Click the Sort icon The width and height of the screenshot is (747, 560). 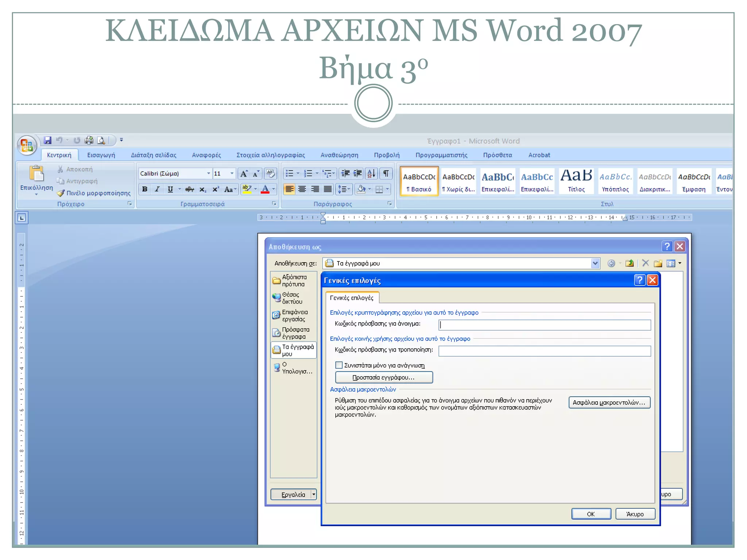[x=371, y=174]
